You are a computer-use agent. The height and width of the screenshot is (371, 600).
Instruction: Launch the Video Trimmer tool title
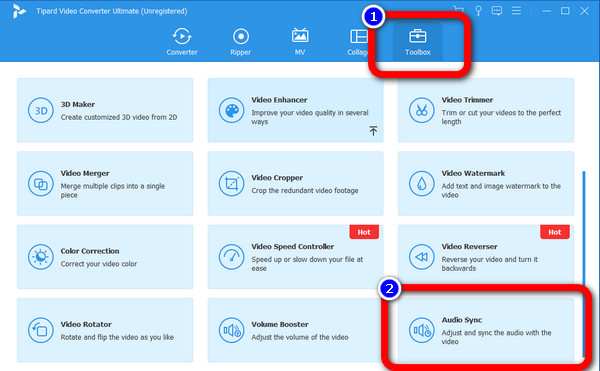coord(467,100)
